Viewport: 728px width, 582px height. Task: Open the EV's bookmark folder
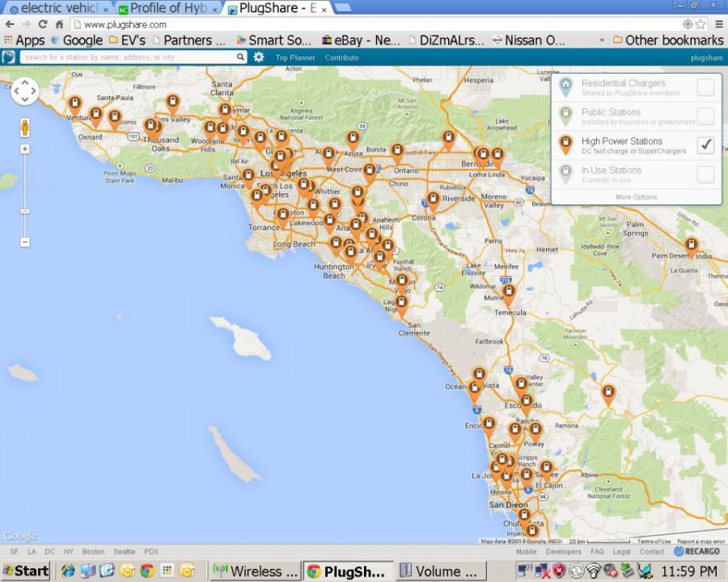click(x=127, y=40)
